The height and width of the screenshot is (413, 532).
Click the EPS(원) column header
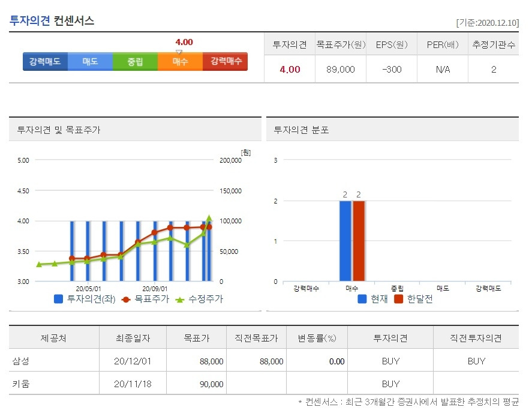[392, 44]
